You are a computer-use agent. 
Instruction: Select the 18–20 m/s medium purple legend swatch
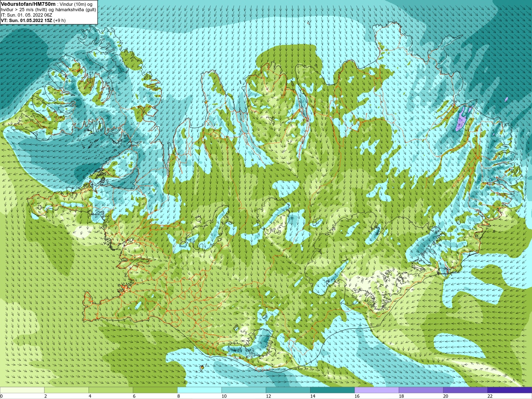point(421,390)
